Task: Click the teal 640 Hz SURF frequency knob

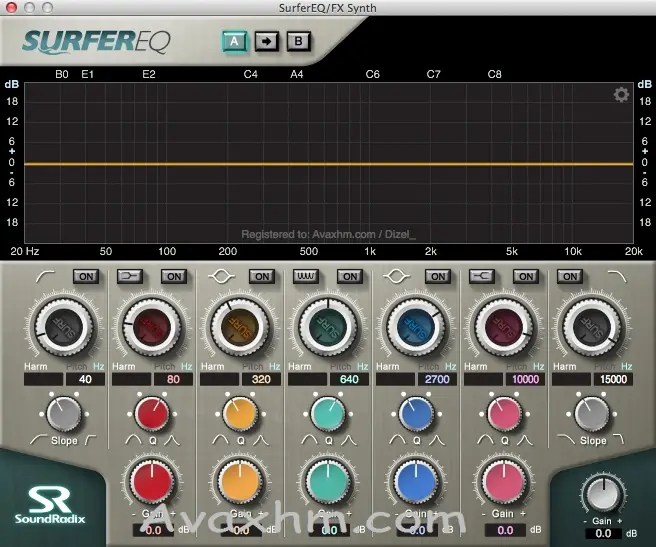Action: (x=328, y=327)
